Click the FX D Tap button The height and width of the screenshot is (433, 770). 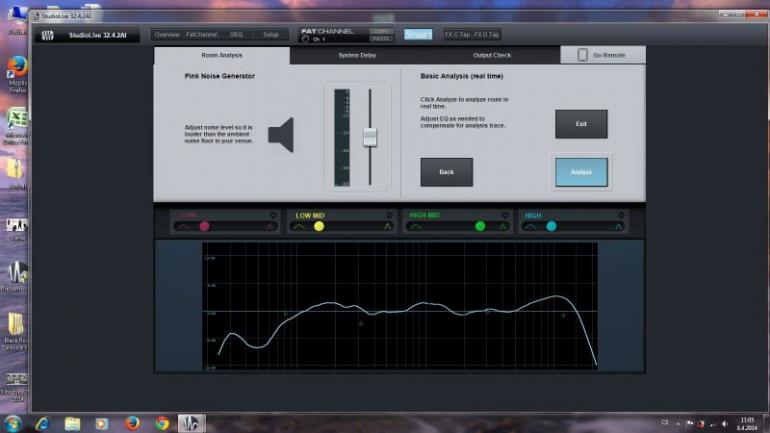coord(487,34)
